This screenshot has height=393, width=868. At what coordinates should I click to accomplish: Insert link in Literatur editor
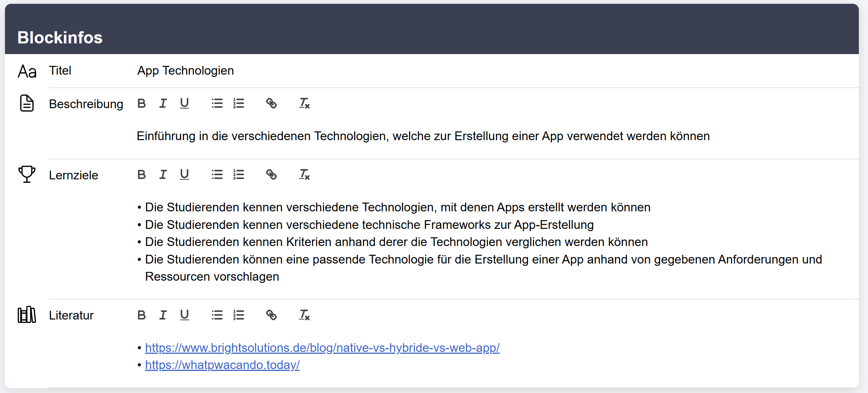coord(271,315)
